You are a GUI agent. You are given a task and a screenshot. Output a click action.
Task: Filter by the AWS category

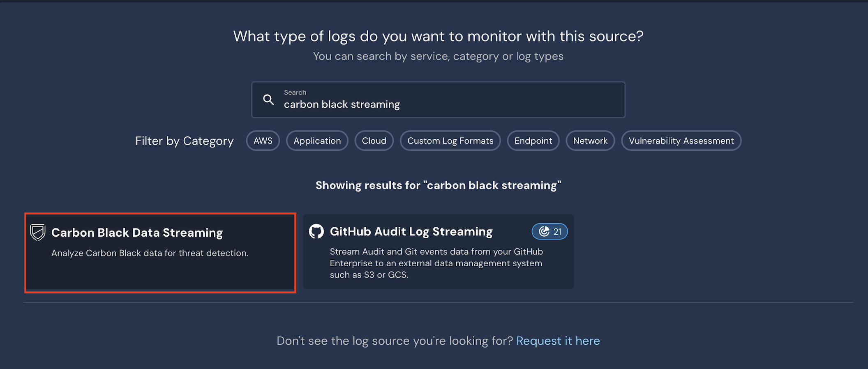click(263, 141)
